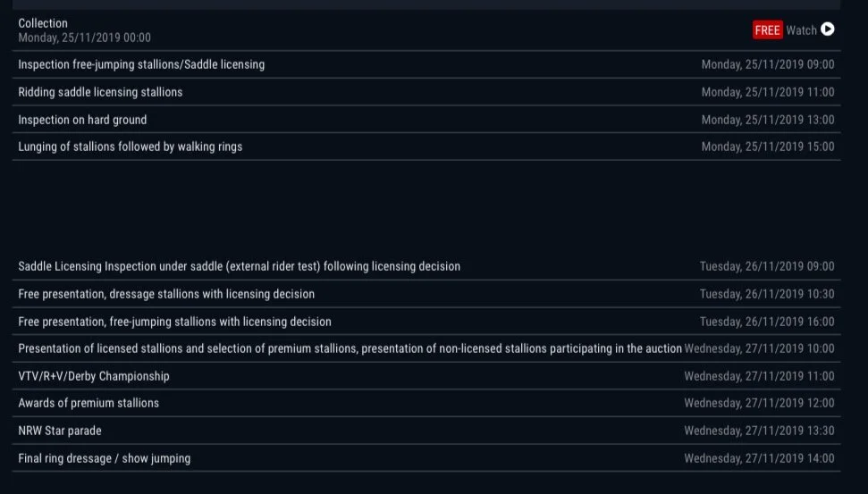Open Presentation of licensed stallions entry
Image resolution: width=868 pixels, height=494 pixels.
(x=426, y=348)
